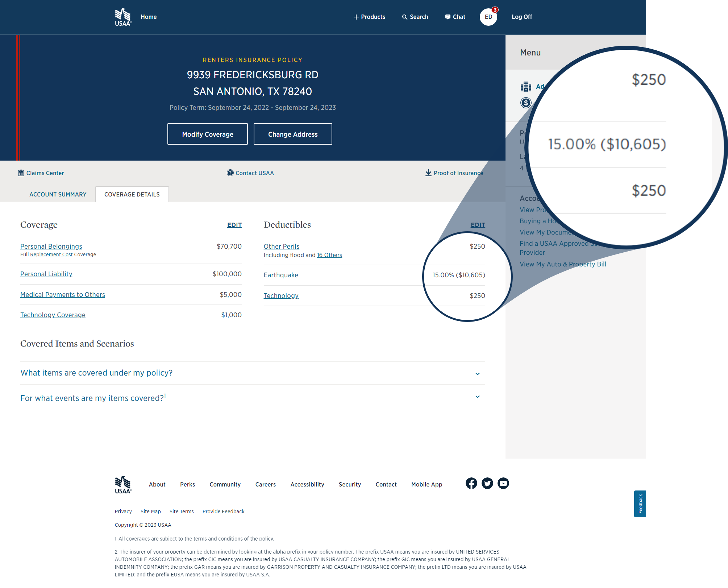Select the Personal Belongings coverage link
This screenshot has height=588, width=728.
[x=51, y=246]
